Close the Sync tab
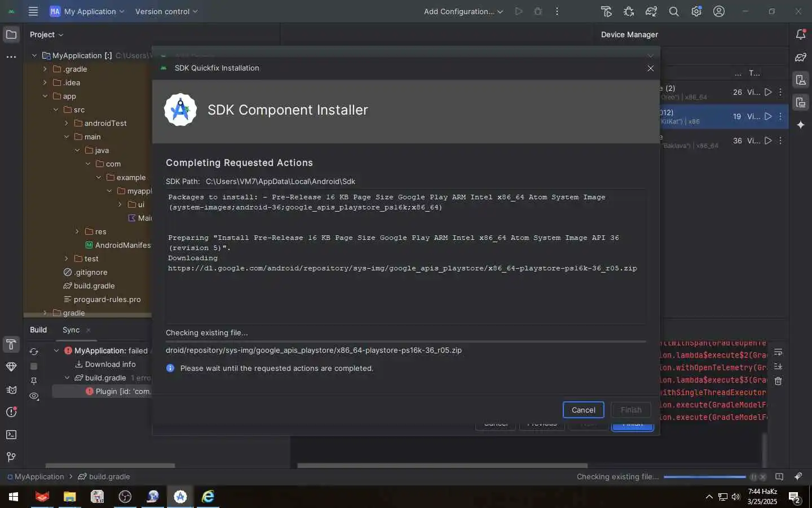This screenshot has height=508, width=812. pos(89,330)
